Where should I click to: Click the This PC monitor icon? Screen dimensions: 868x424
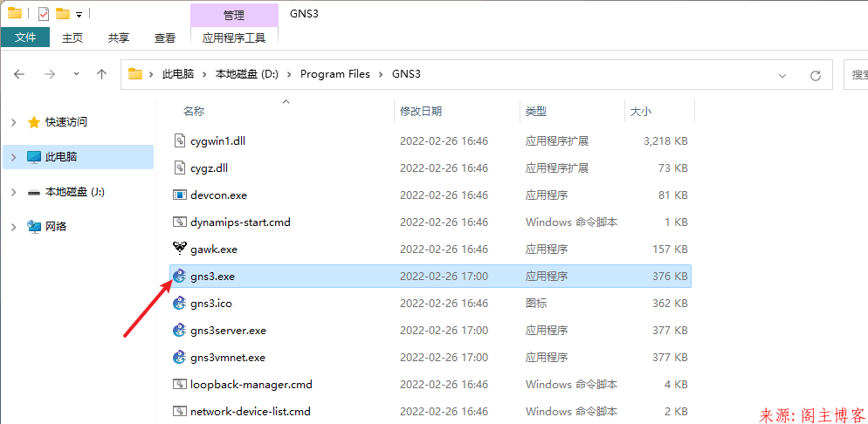34,157
